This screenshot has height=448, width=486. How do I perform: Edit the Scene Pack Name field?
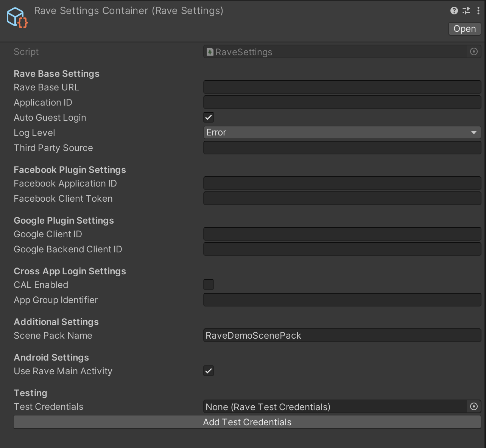click(x=342, y=335)
